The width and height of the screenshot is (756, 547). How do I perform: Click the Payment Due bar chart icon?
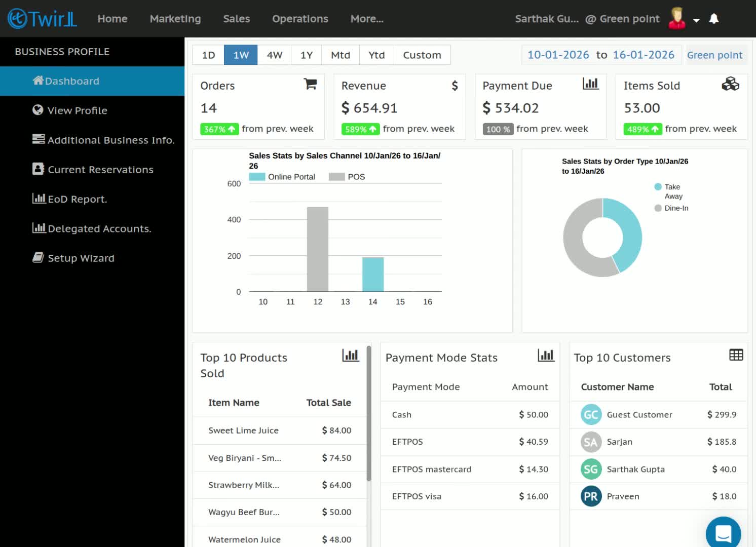click(591, 84)
